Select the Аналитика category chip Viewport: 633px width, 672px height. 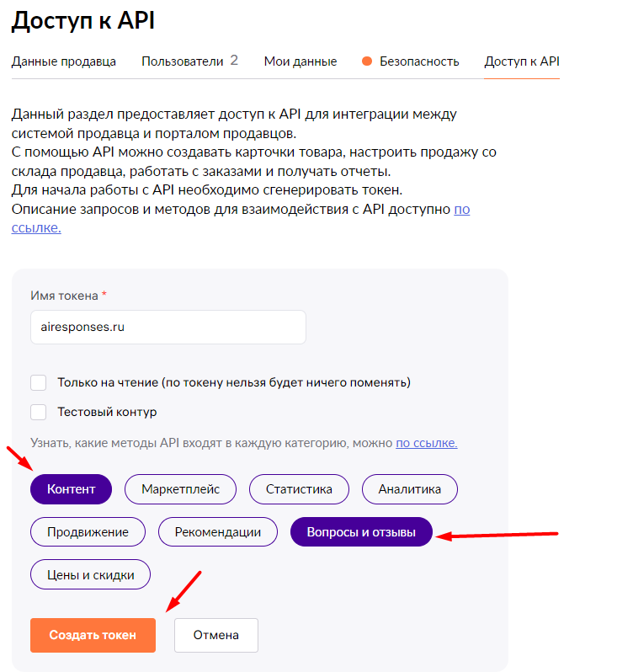pos(409,489)
